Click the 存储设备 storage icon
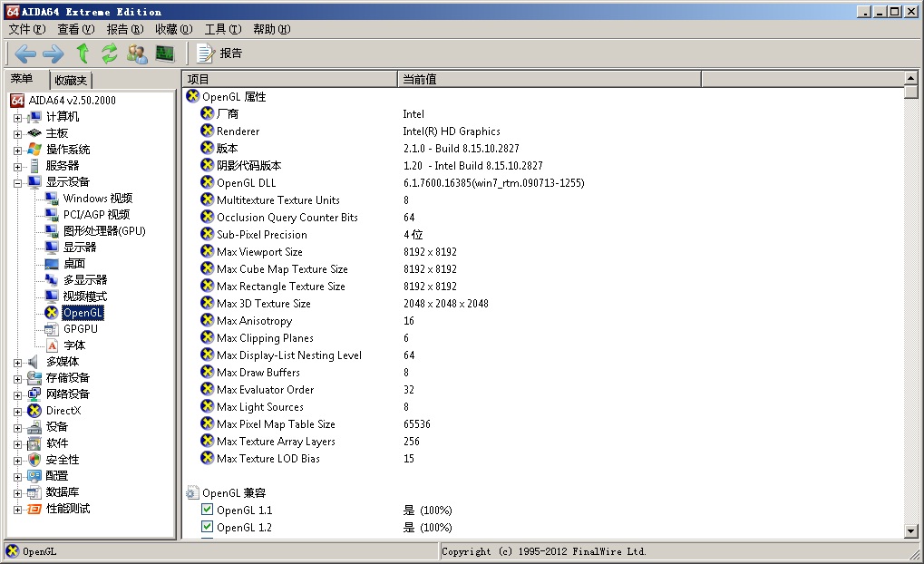The image size is (924, 564). (x=34, y=378)
